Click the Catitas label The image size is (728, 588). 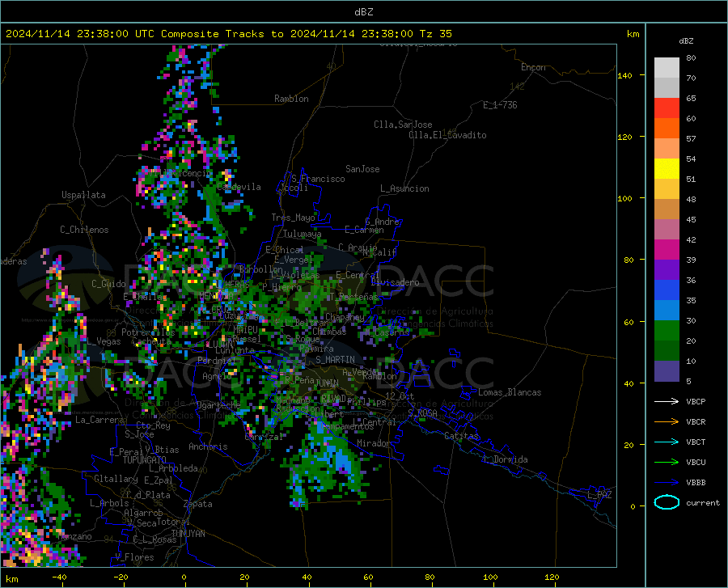click(x=461, y=436)
